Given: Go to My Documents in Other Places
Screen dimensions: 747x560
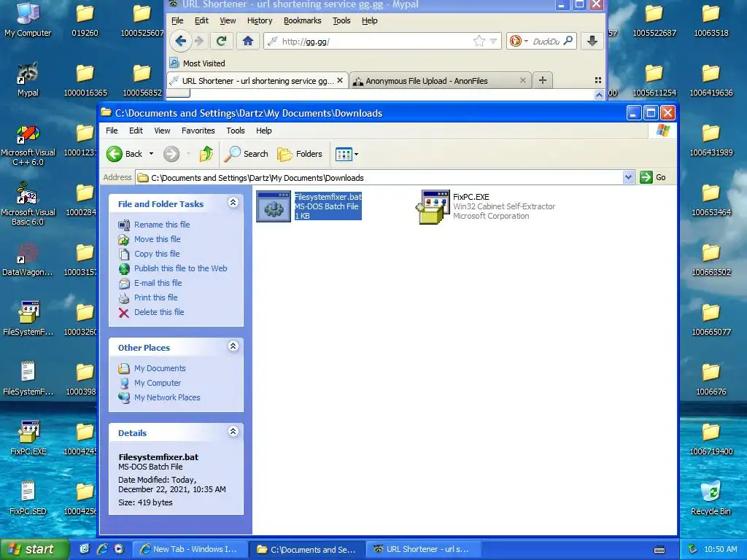Looking at the screenshot, I should [x=160, y=368].
